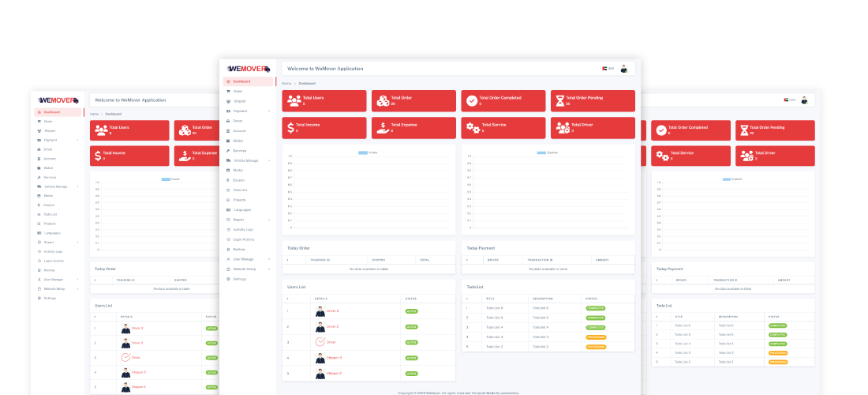Toggle the Expense legend swatch in center chart

tap(541, 152)
